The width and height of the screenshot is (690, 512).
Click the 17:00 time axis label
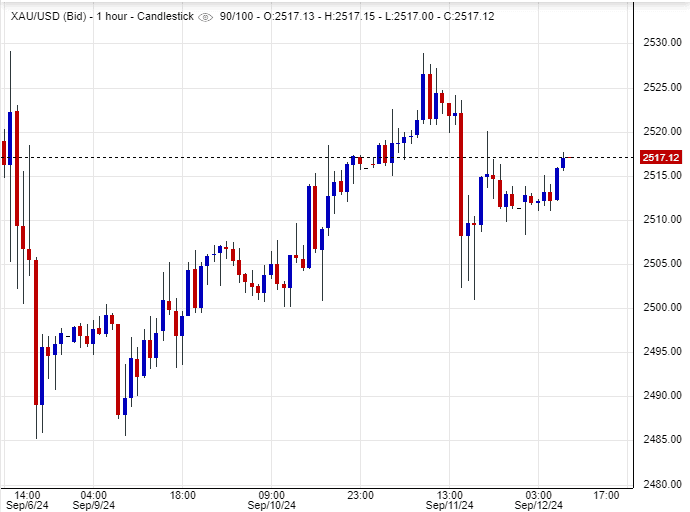[x=606, y=494]
